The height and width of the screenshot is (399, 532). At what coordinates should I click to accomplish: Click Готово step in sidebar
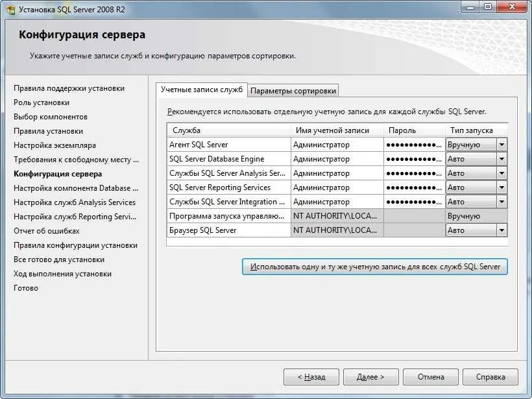[x=26, y=287]
